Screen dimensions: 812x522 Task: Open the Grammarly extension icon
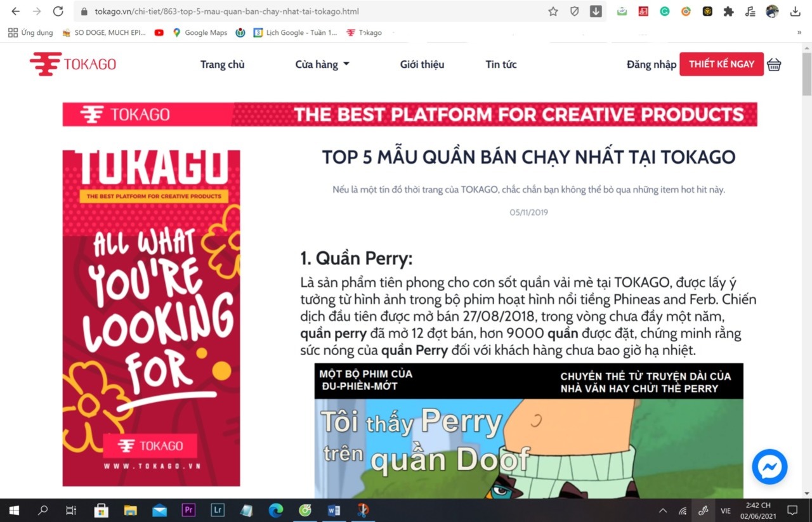coord(664,11)
